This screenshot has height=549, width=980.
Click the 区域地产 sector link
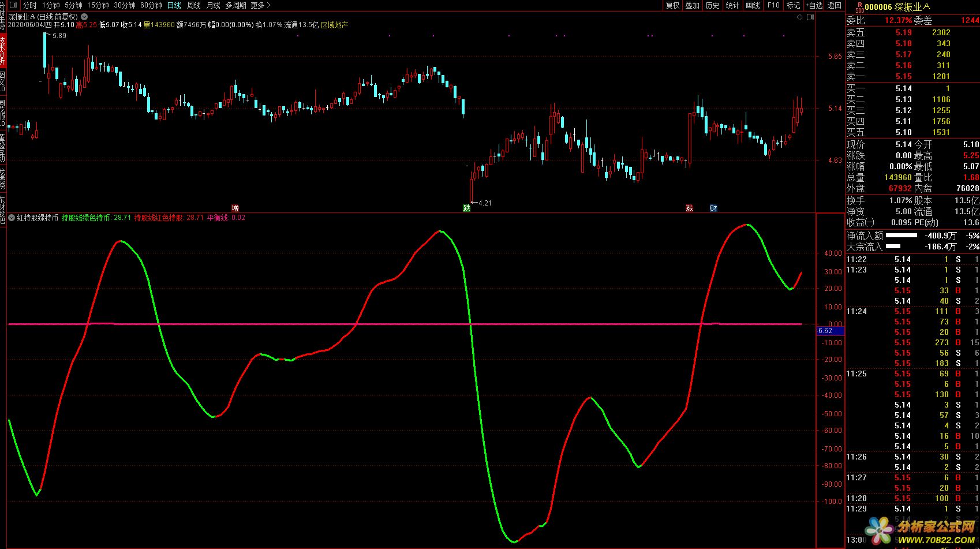[x=335, y=25]
